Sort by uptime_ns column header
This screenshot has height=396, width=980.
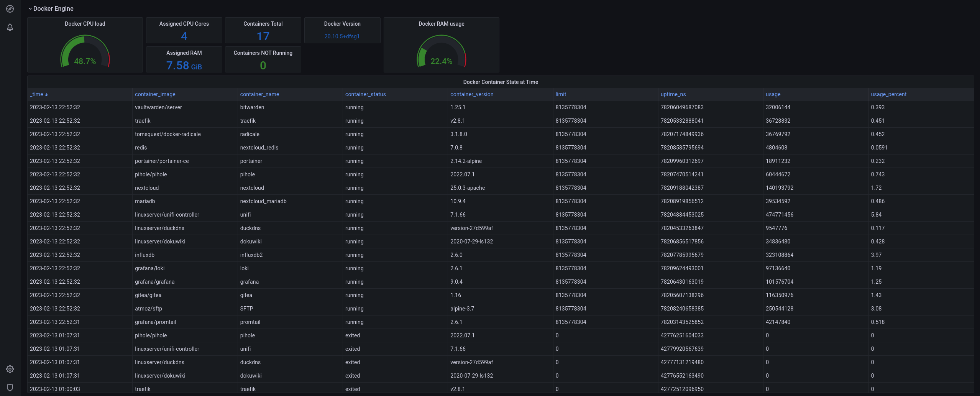pyautogui.click(x=673, y=94)
